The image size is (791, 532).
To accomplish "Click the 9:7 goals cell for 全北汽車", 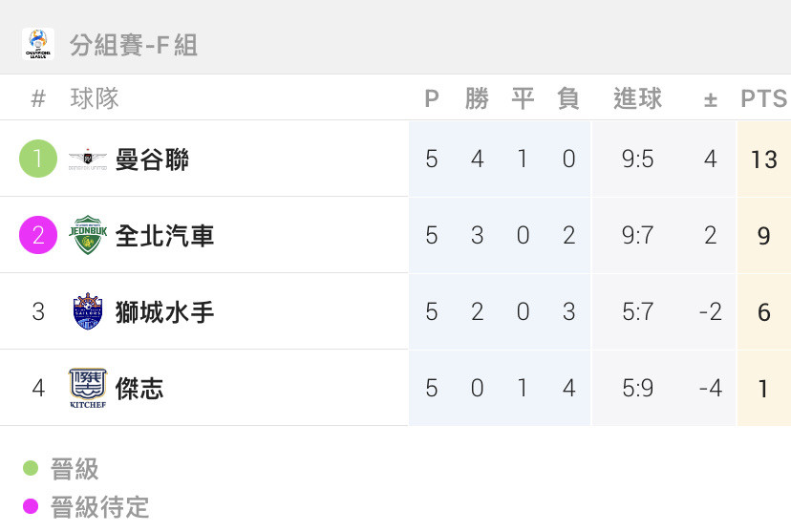I will pos(637,236).
